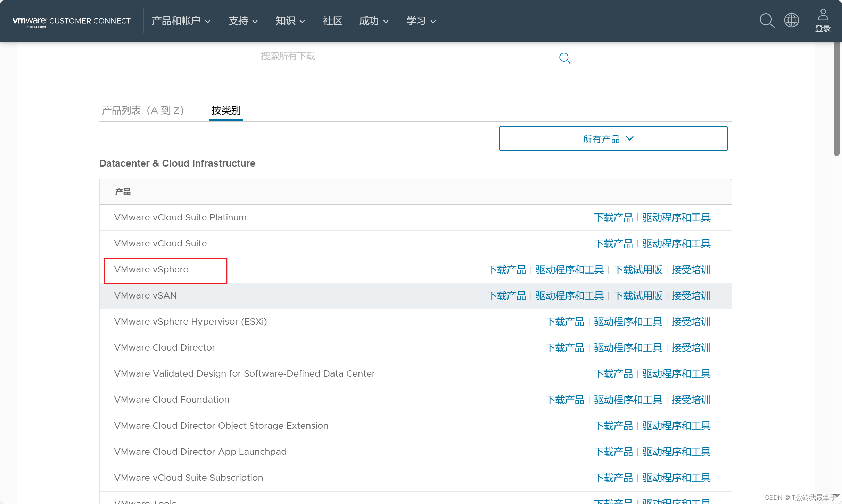
Task: Click 下载产品 for VMware vSphere
Action: (506, 270)
